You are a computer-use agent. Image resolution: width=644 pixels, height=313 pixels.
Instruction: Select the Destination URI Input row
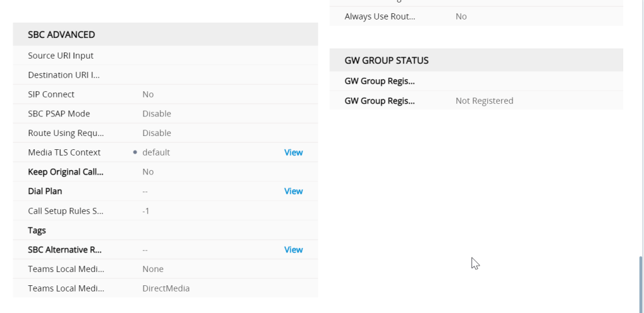[64, 75]
